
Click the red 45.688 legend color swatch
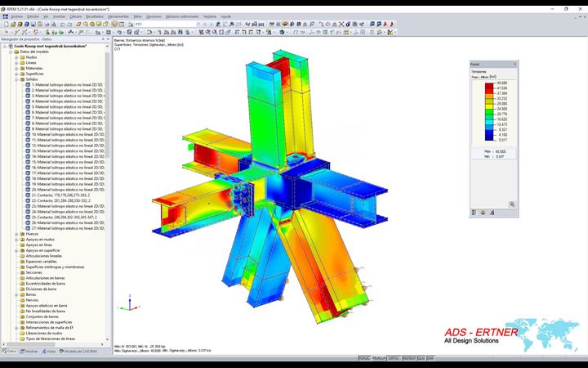click(x=489, y=86)
